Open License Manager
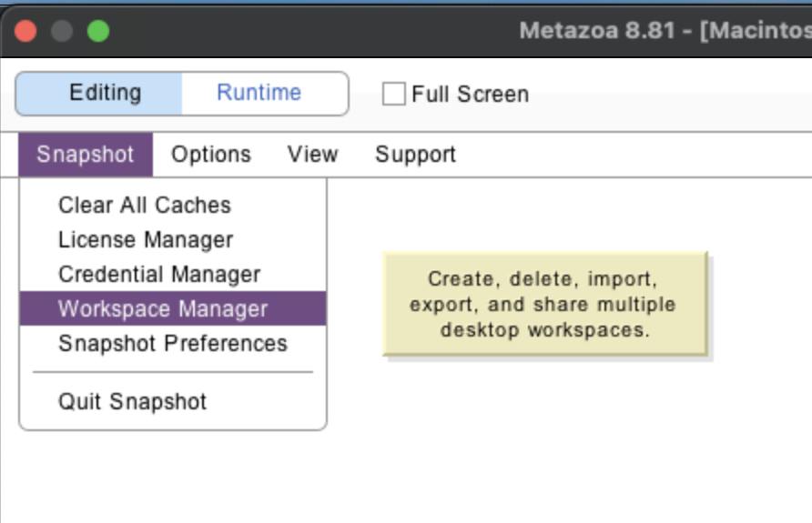Viewport: 812px width, 523px height. point(146,240)
